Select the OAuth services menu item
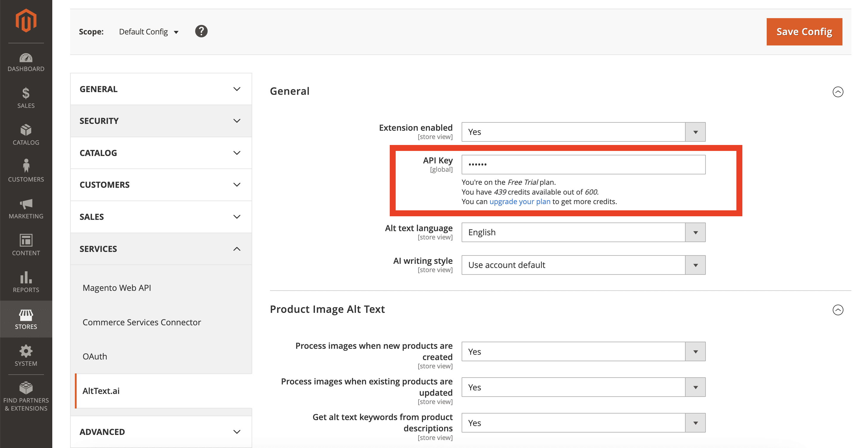Image resolution: width=868 pixels, height=448 pixels. [95, 356]
